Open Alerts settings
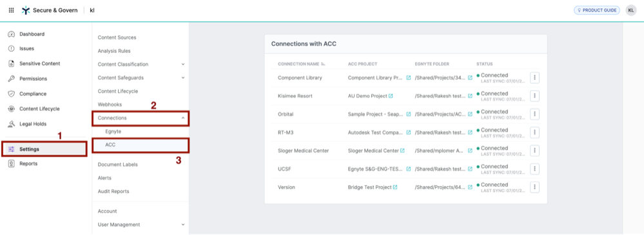 pyautogui.click(x=104, y=178)
